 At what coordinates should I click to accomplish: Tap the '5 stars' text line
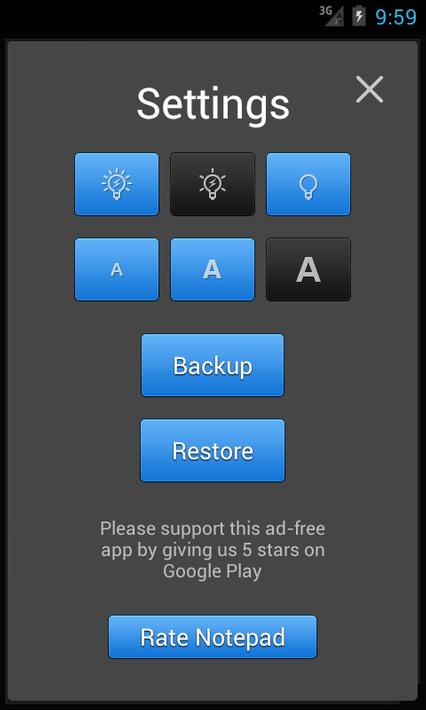(x=212, y=550)
